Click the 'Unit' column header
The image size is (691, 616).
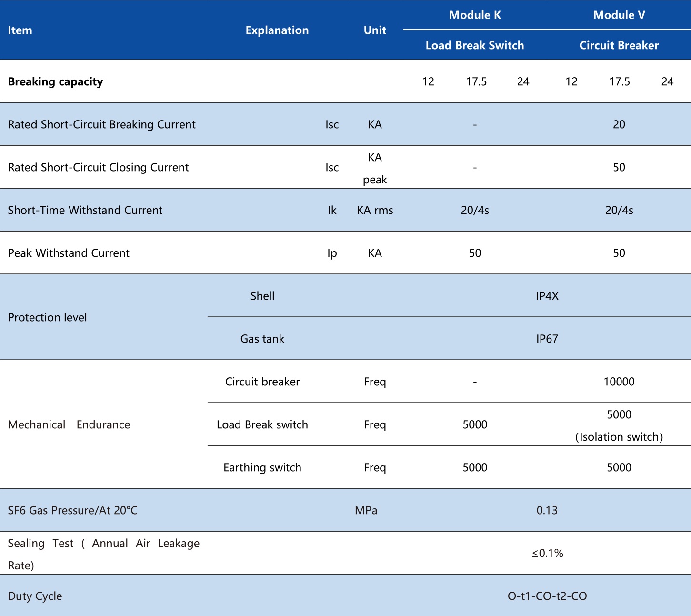coord(375,30)
